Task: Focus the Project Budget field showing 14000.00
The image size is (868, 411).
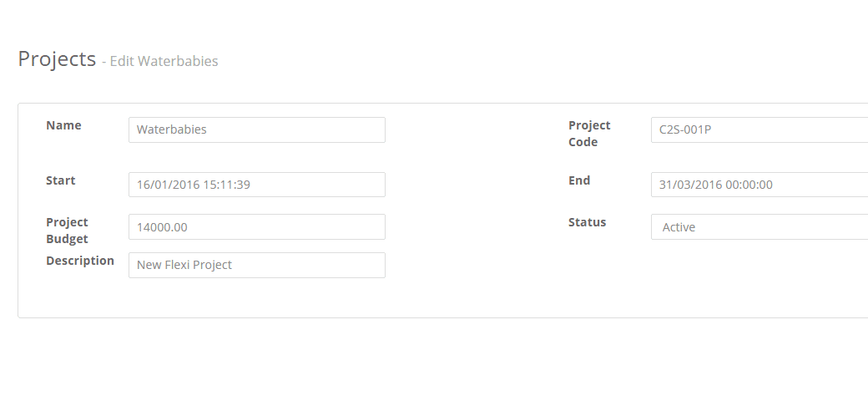Action: pyautogui.click(x=257, y=227)
